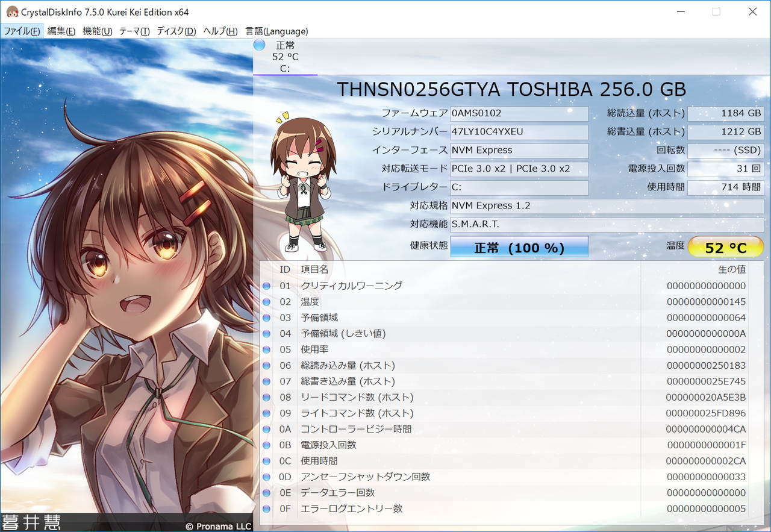771x532 pixels.
Task: Click the status dot beside 温度 attribute
Action: click(266, 302)
